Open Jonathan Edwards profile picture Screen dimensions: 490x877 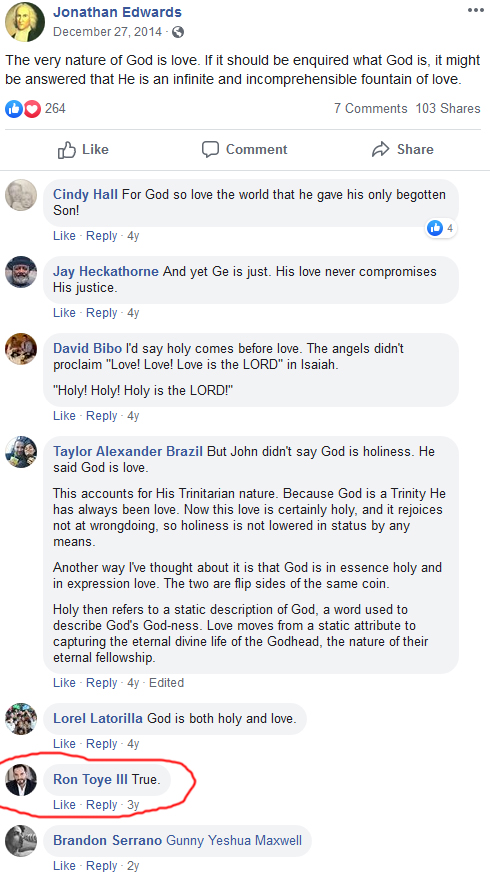[x=25, y=22]
